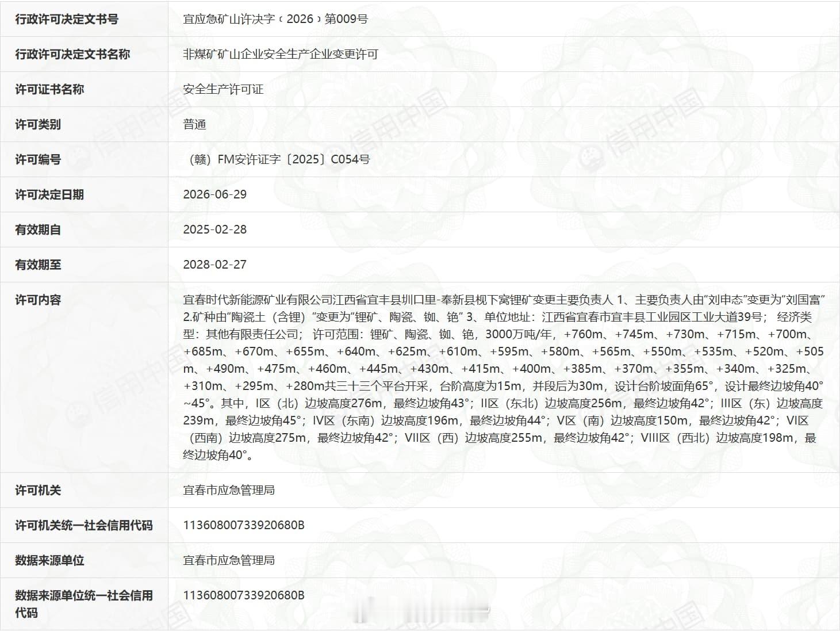
Task: Click the 行政许可决定文书名称 label
Action: (x=72, y=54)
